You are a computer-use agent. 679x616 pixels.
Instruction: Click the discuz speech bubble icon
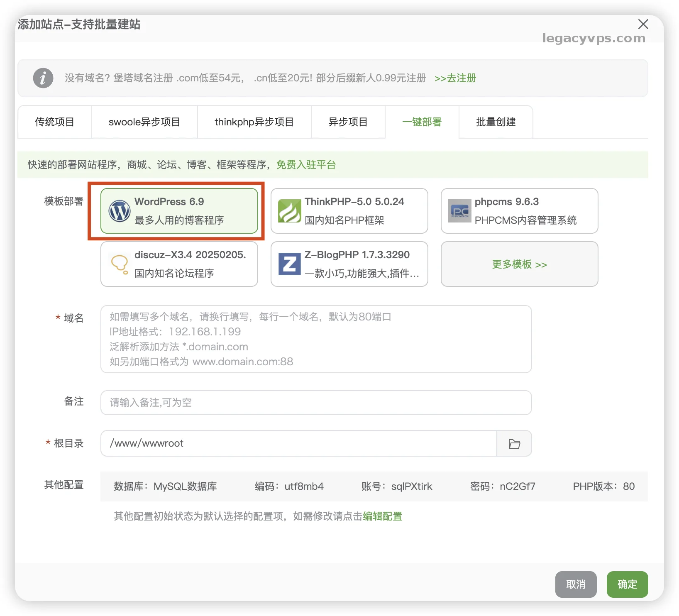120,264
